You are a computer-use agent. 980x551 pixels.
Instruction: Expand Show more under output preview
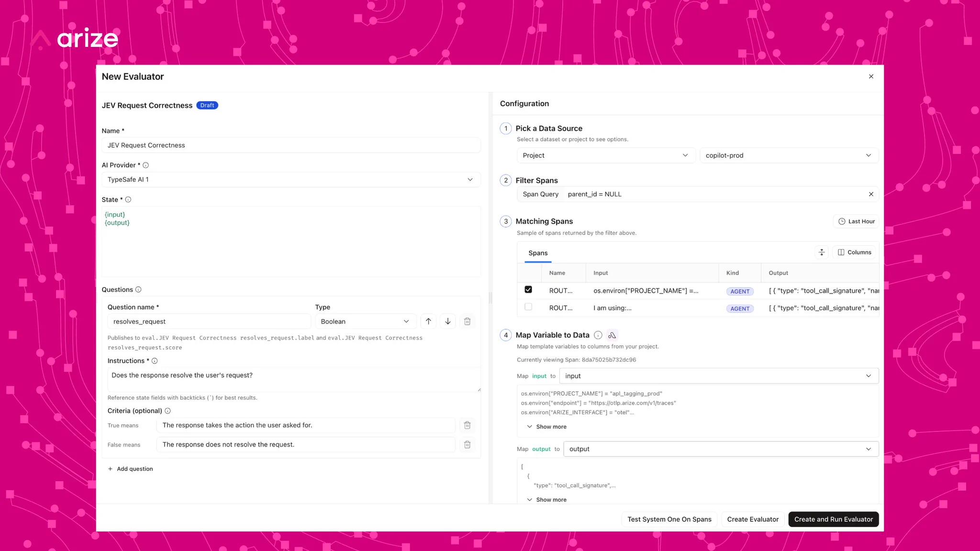[546, 500]
